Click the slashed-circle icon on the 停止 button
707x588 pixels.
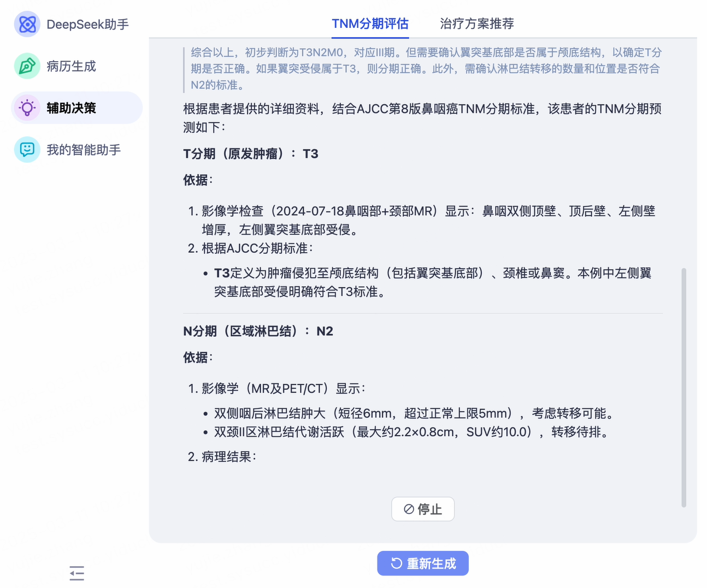click(x=409, y=509)
